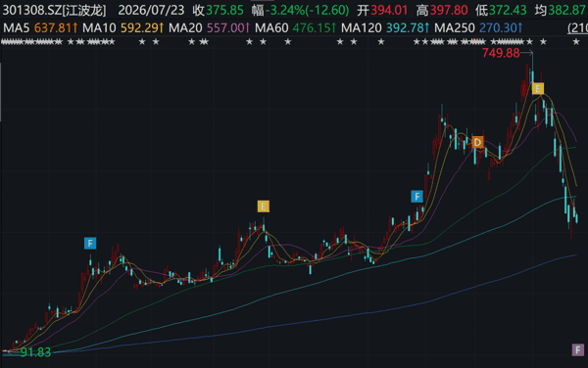Click the change value -3.24%(-12.60)
Viewport: 588px width, 368px height.
tap(307, 10)
